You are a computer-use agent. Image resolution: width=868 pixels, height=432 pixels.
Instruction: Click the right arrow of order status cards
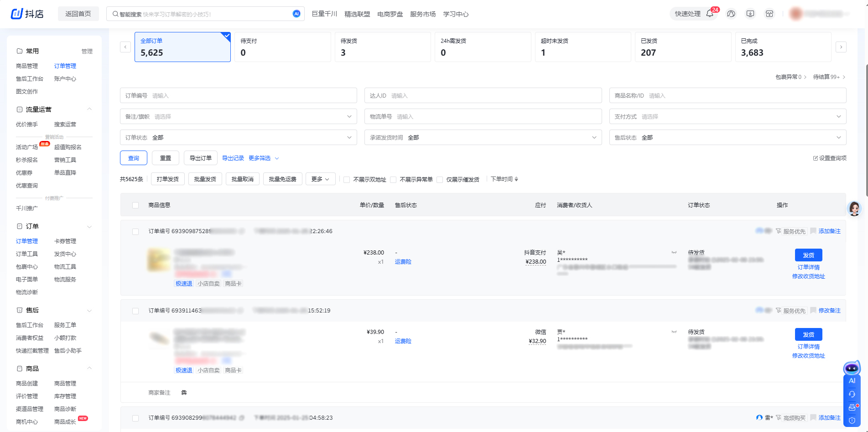pyautogui.click(x=841, y=47)
